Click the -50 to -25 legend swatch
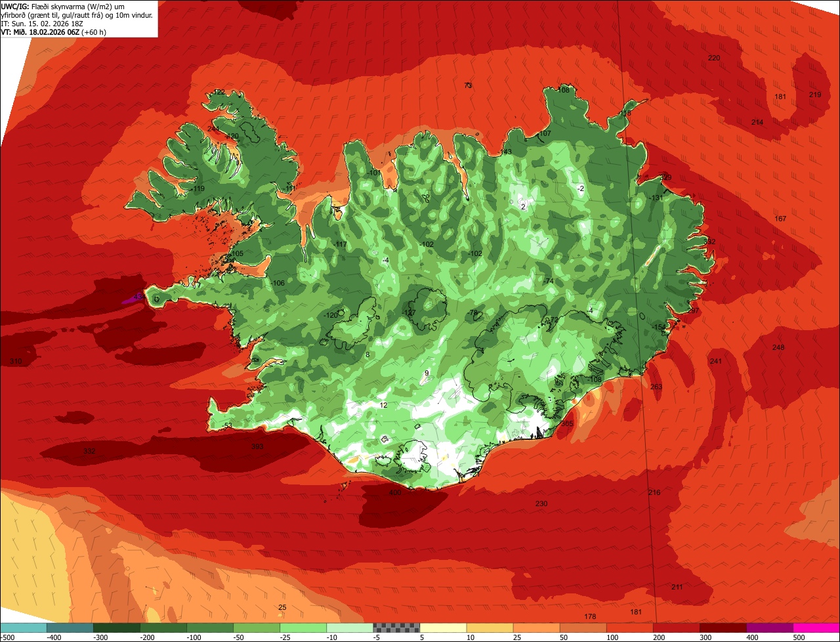 (257, 628)
